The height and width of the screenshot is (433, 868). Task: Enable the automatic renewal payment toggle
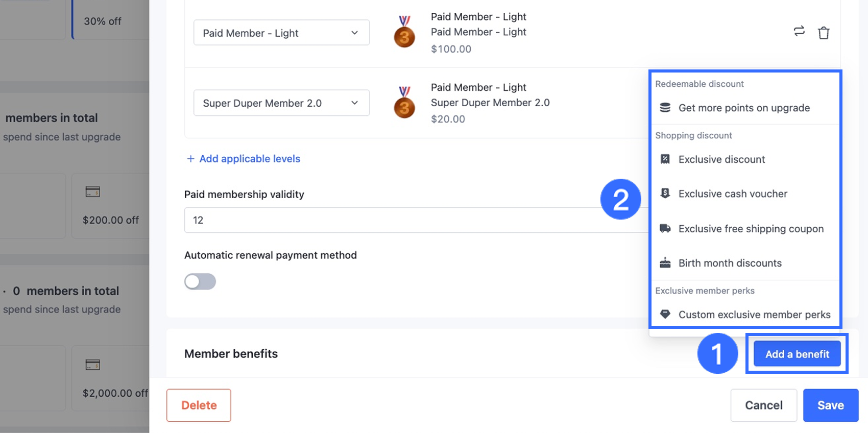200,281
